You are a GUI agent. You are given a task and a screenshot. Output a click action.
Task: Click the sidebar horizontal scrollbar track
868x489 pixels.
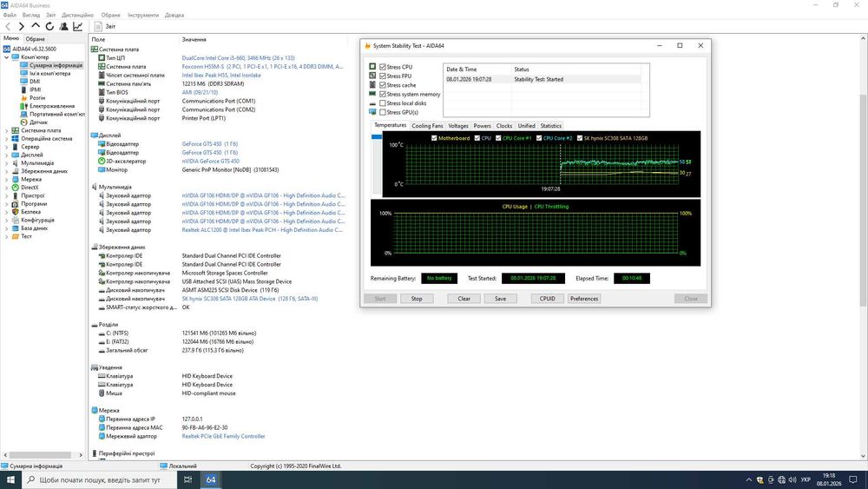click(43, 454)
